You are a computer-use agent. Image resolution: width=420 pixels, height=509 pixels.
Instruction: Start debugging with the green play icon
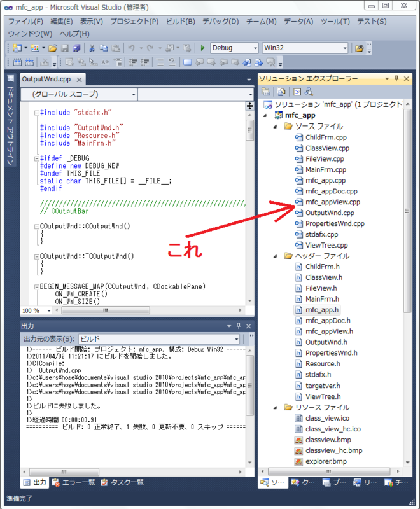(202, 48)
